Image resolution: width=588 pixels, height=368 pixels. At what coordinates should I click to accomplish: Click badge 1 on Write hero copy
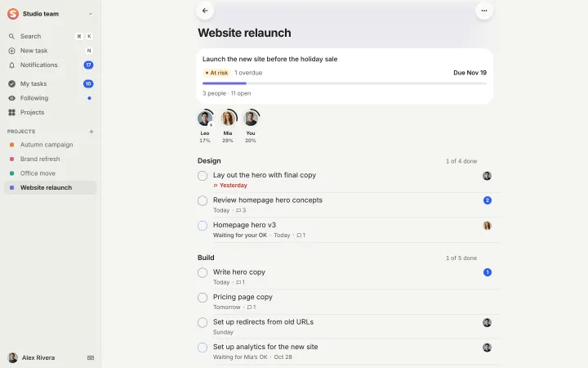click(487, 272)
